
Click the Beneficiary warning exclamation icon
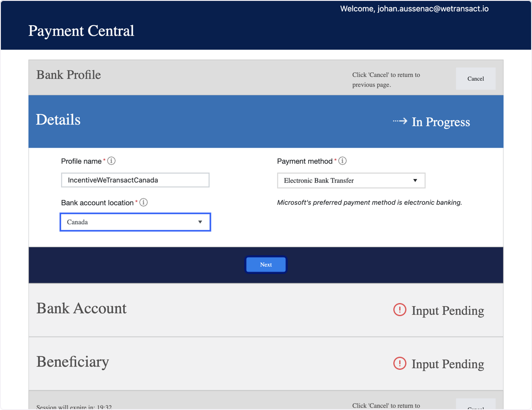[x=399, y=363]
